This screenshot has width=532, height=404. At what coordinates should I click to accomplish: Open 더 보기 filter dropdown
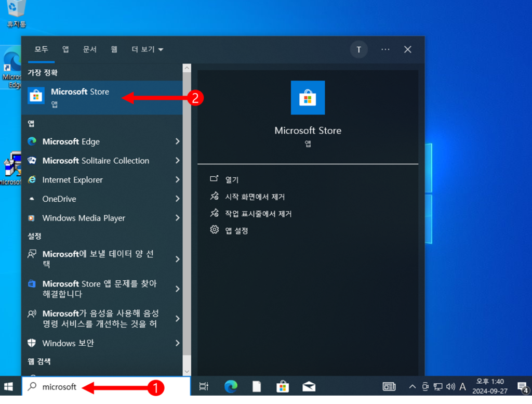[x=147, y=49]
